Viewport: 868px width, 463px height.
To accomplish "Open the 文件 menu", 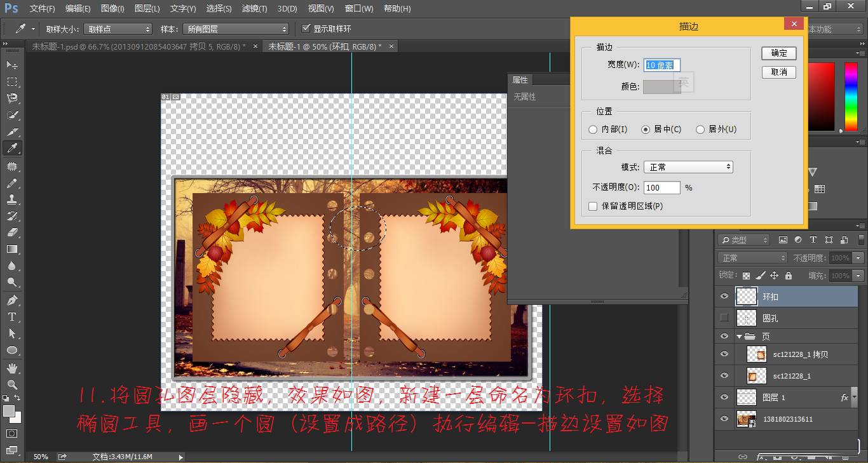I will (x=42, y=9).
